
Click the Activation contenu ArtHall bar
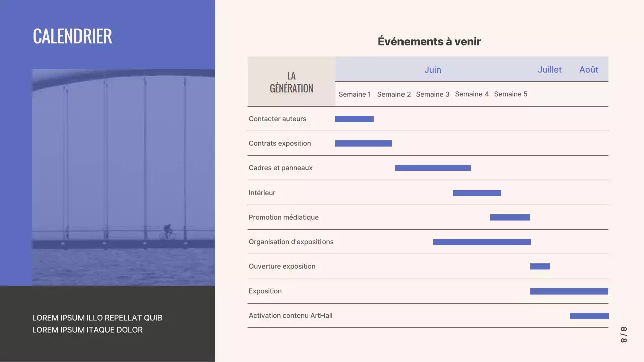pyautogui.click(x=589, y=315)
